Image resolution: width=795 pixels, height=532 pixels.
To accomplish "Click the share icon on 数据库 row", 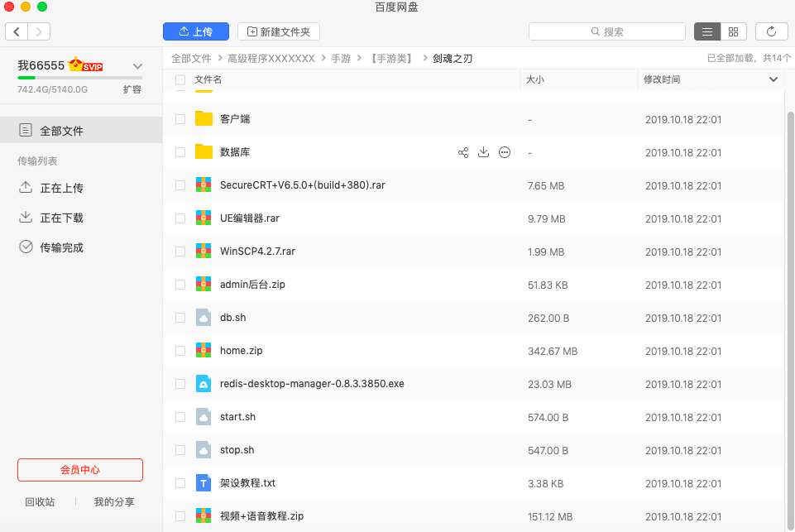I will [x=463, y=152].
